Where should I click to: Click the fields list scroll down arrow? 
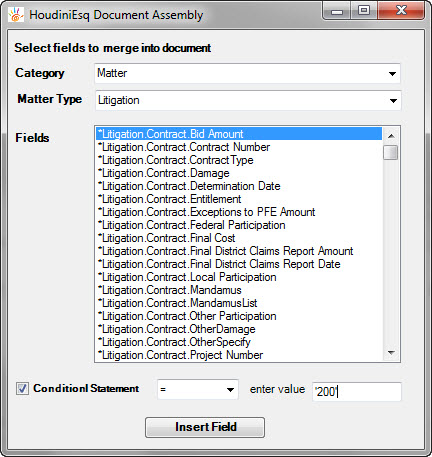click(x=391, y=353)
